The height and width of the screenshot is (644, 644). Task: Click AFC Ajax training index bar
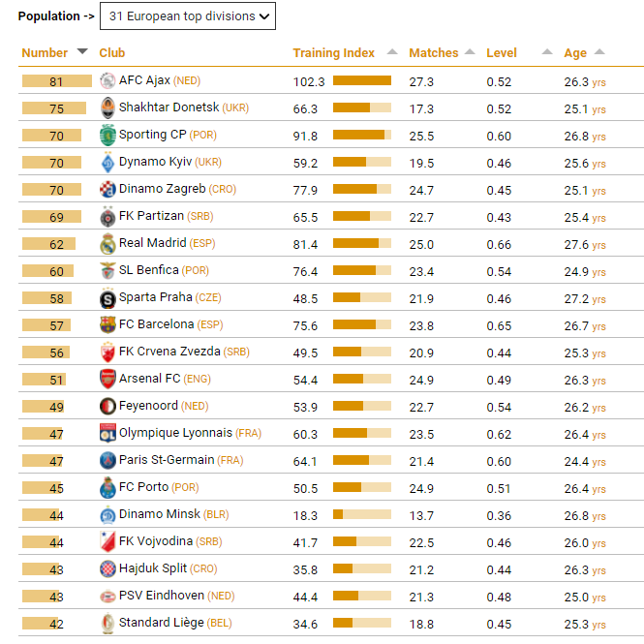(361, 81)
